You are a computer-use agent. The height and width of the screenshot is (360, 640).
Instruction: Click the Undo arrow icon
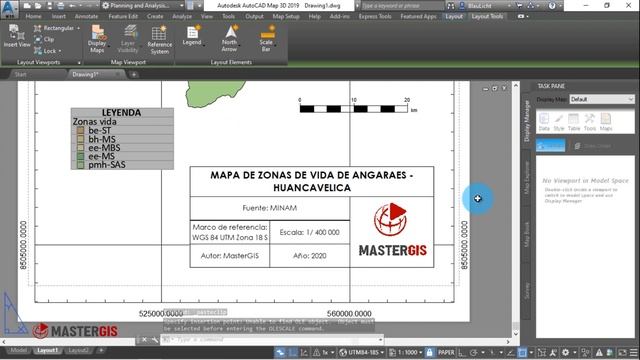pos(72,6)
